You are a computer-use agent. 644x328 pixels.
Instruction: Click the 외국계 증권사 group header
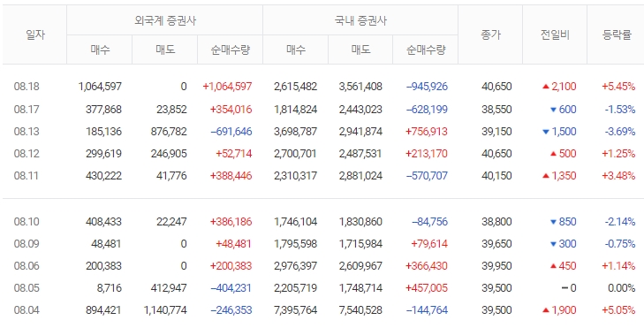click(164, 20)
